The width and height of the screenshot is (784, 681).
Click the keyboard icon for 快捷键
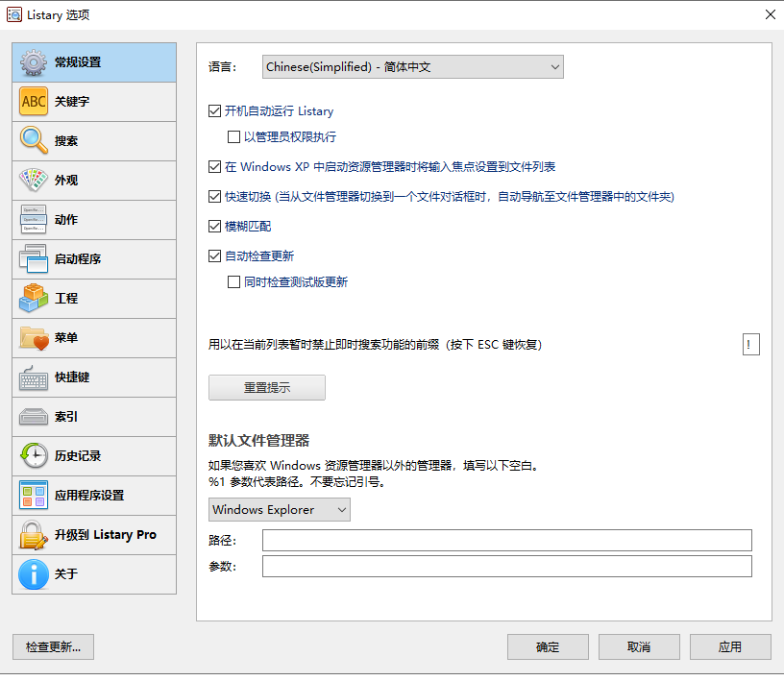(34, 377)
